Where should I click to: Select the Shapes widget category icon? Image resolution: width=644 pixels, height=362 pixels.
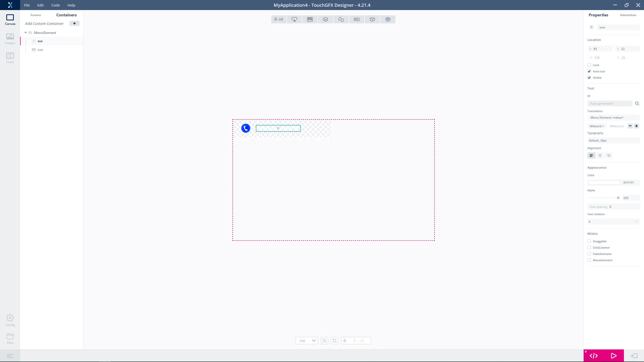point(341,19)
